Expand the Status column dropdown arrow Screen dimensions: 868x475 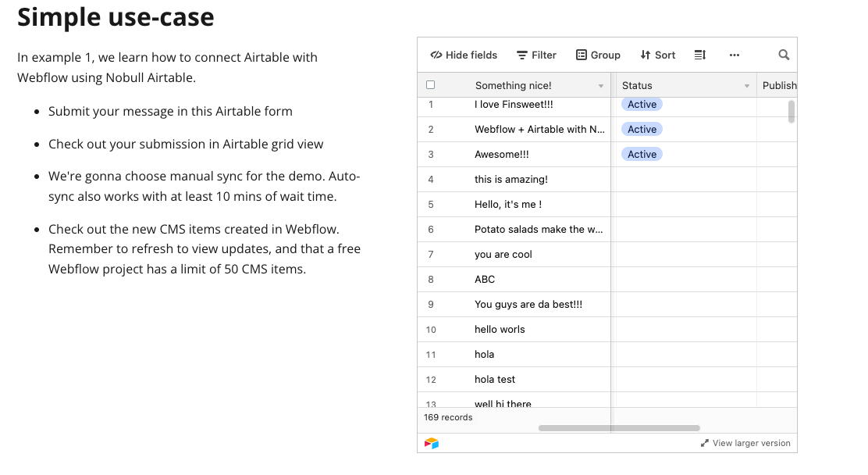747,86
